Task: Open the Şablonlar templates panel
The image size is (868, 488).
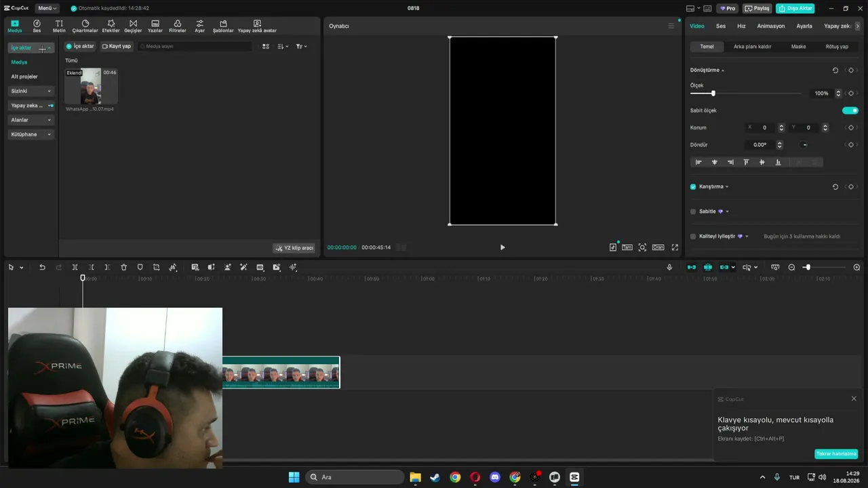Action: [x=223, y=26]
